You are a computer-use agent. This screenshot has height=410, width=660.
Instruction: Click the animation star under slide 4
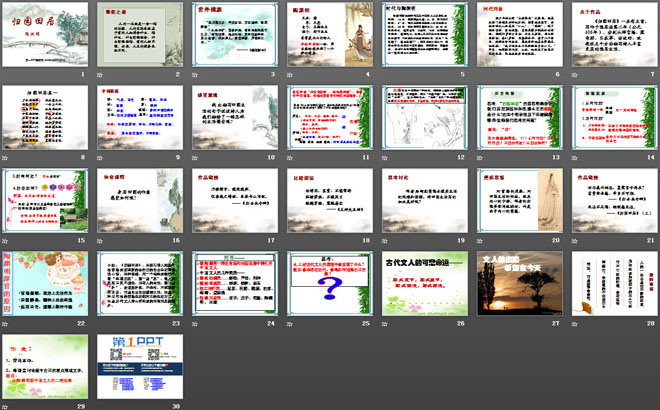290,75
